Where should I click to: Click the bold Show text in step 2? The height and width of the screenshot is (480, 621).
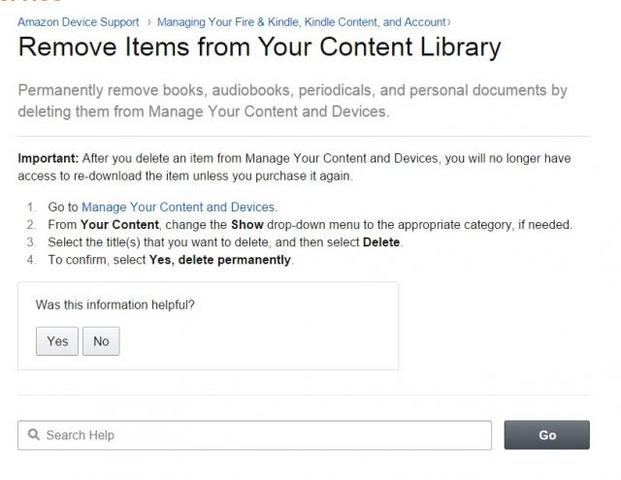coord(247,225)
